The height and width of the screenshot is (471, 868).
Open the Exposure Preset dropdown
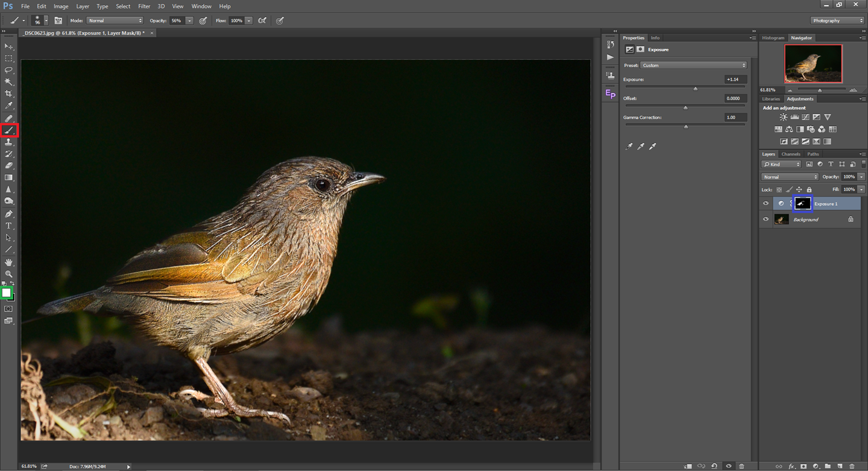pos(694,65)
